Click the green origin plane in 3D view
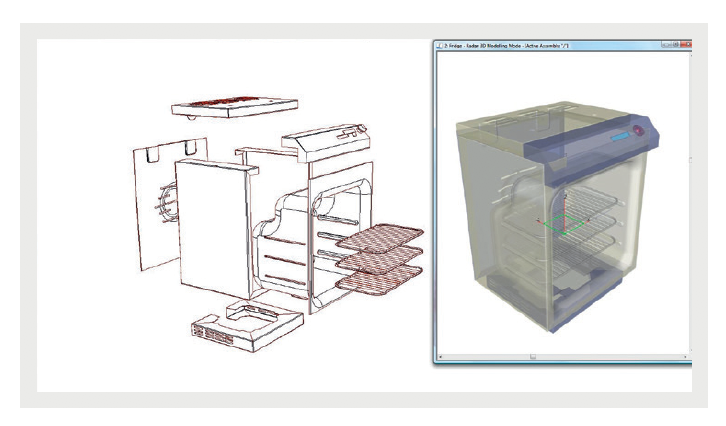Screen dimensions: 726x426 [x=563, y=224]
